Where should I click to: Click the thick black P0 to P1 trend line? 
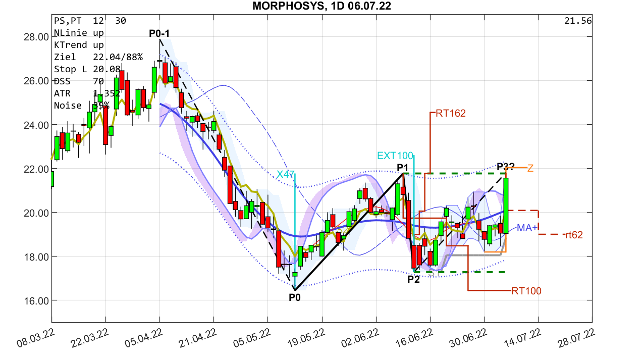pyautogui.click(x=349, y=231)
